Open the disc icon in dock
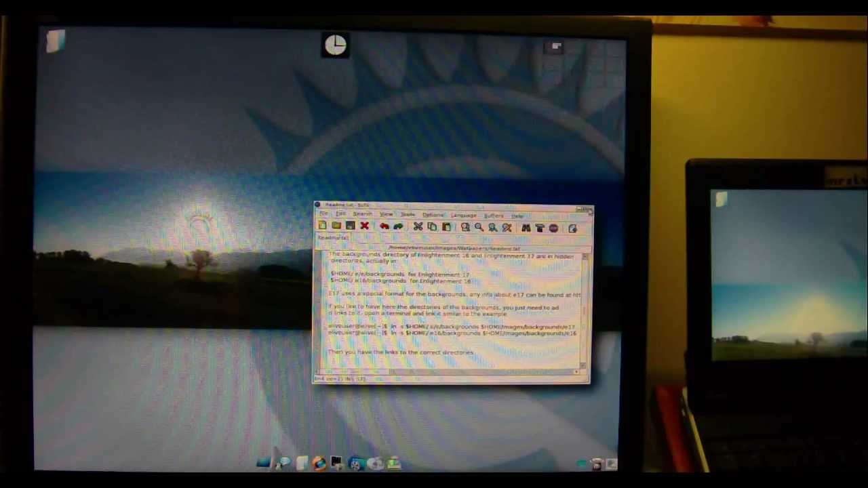This screenshot has width=868, height=488. coord(375,464)
